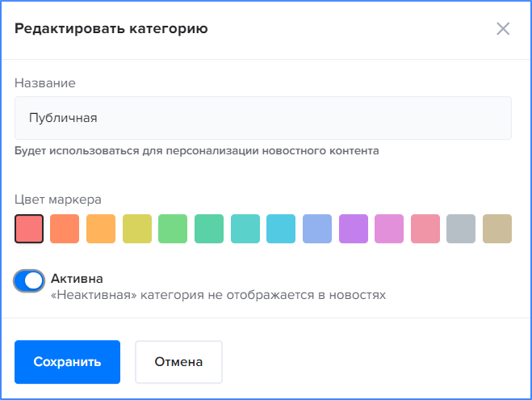532x400 pixels.
Task: Click the Активна label text
Action: 77,279
